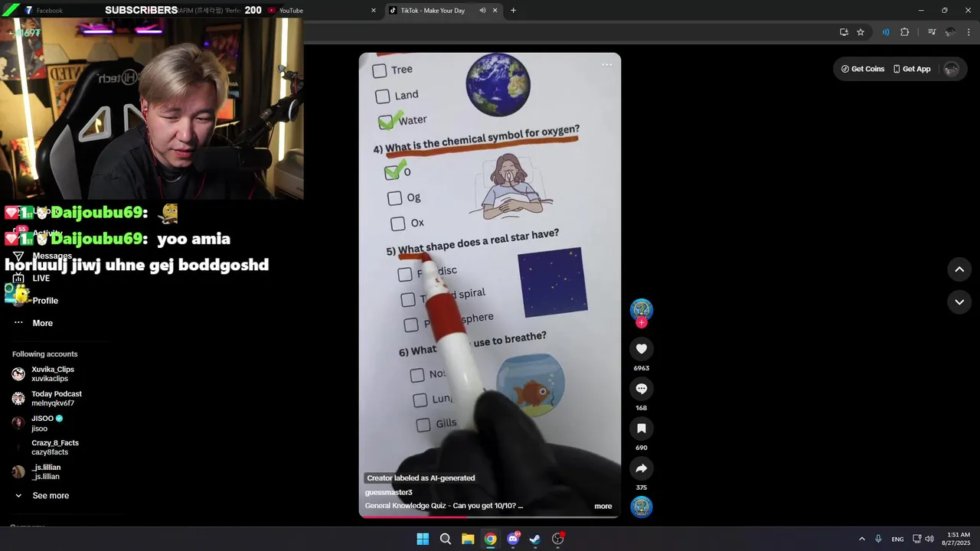This screenshot has width=980, height=551.
Task: Click the 'Creator labeled as AI-generated' label
Action: click(x=420, y=478)
